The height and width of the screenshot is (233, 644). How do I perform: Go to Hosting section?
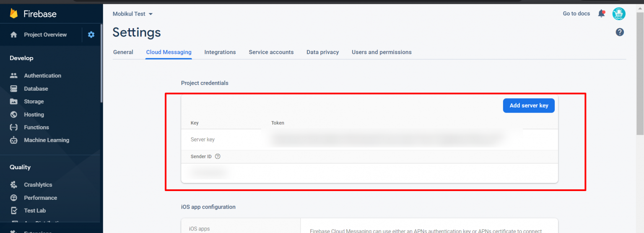coord(34,115)
